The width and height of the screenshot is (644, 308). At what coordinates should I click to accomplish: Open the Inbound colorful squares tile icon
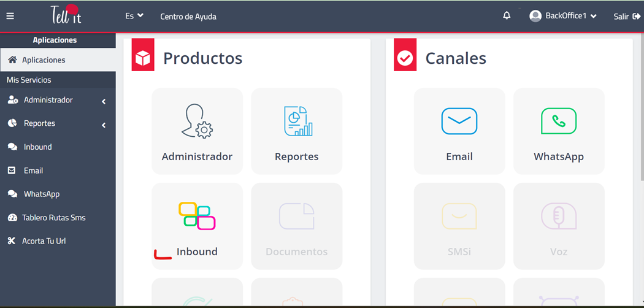[197, 216]
